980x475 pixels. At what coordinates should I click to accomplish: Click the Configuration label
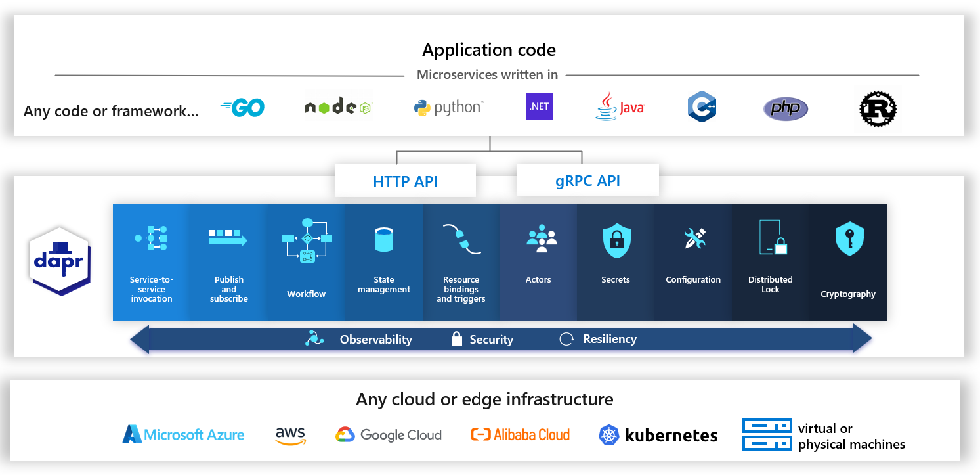pos(693,280)
